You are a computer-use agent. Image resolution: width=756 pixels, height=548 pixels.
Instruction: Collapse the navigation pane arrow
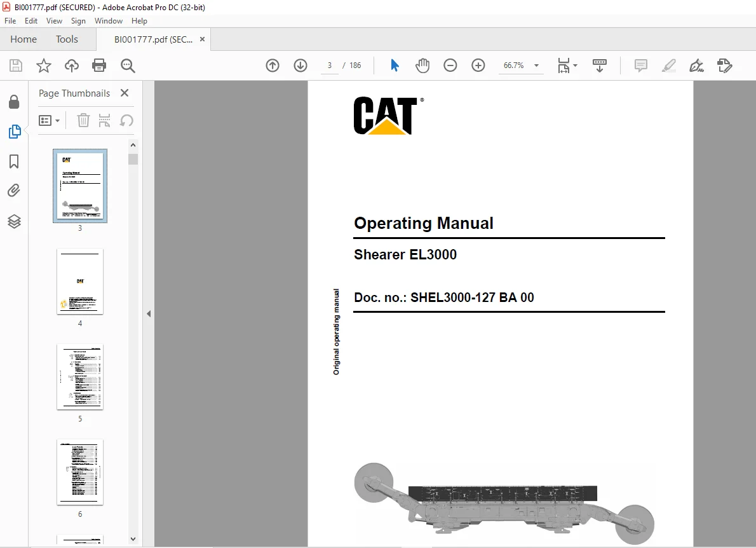pos(149,314)
